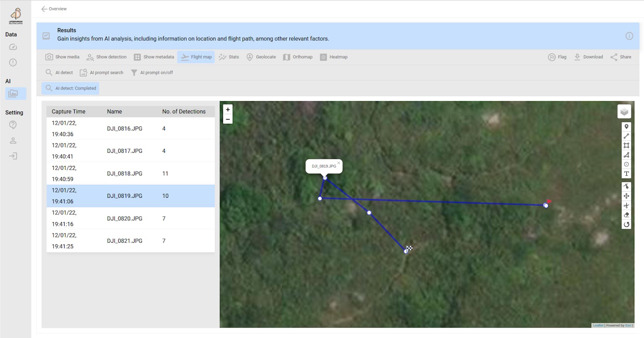This screenshot has width=644, height=338.
Task: Select the polyline drawing tool
Action: 626,136
